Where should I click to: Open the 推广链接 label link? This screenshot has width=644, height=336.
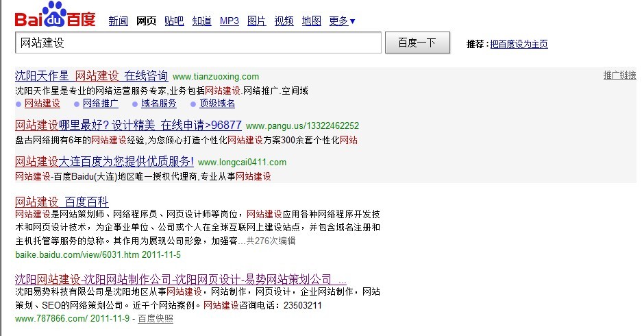(619, 75)
